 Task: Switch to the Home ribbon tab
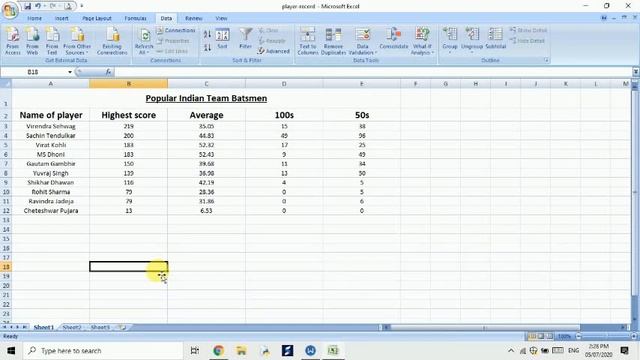[34, 18]
